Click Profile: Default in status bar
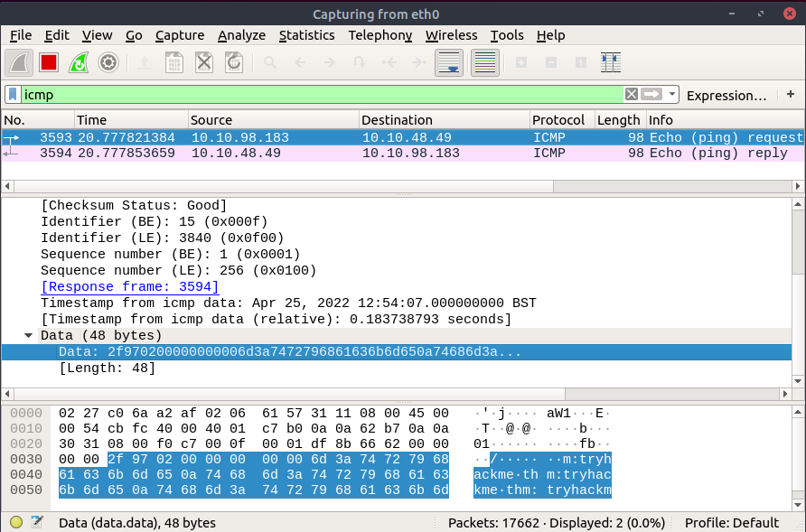Viewport: 806px width, 532px height. pyautogui.click(x=732, y=523)
